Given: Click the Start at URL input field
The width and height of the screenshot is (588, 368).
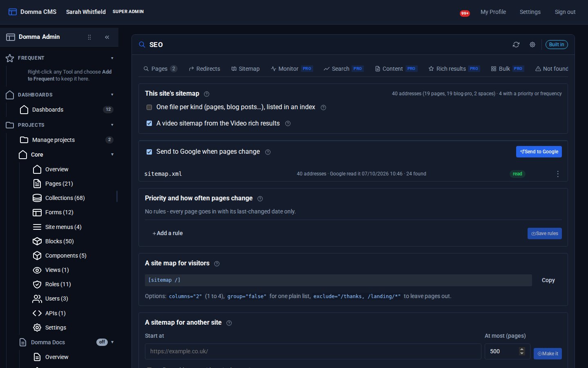Looking at the screenshot, I should pos(313,351).
